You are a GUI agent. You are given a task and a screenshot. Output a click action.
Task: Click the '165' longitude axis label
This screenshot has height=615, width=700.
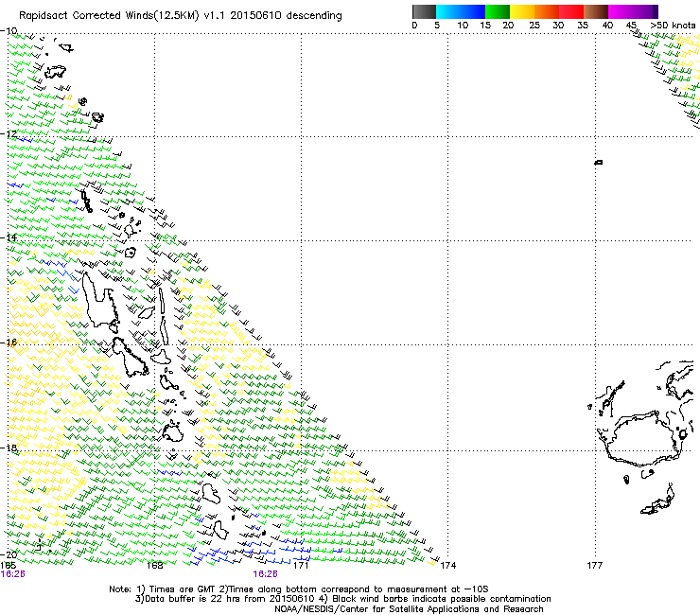8,566
